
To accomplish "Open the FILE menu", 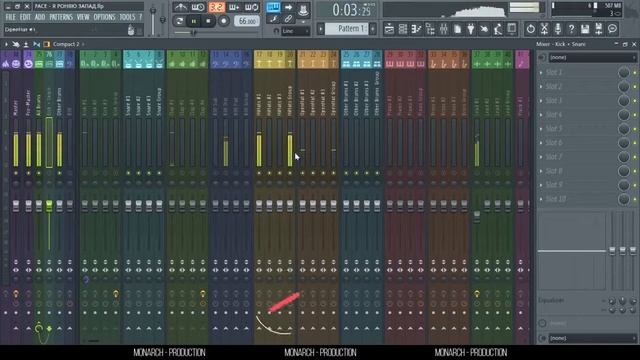I will click(x=11, y=17).
